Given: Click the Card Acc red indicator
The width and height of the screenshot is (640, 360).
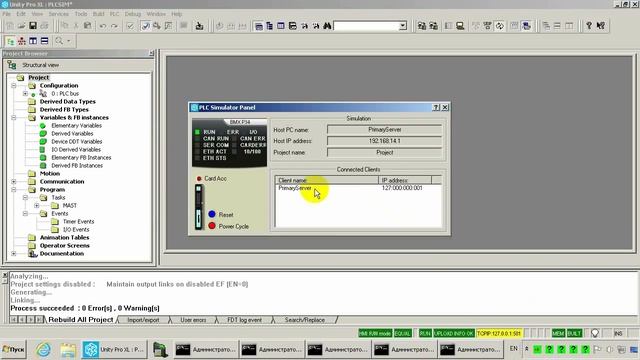Looking at the screenshot, I should (x=199, y=178).
